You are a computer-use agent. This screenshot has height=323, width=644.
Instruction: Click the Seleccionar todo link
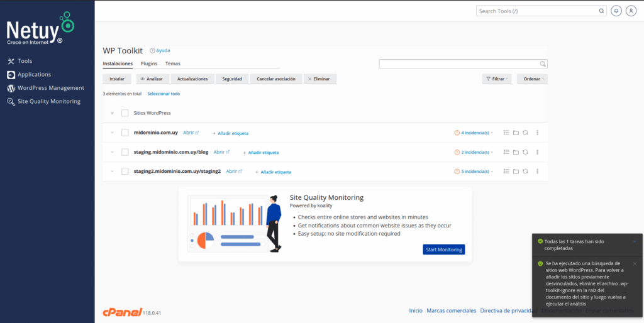click(x=164, y=94)
